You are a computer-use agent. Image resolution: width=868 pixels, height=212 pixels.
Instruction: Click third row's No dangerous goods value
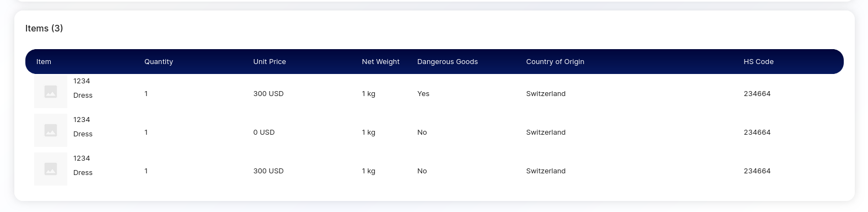click(422, 171)
